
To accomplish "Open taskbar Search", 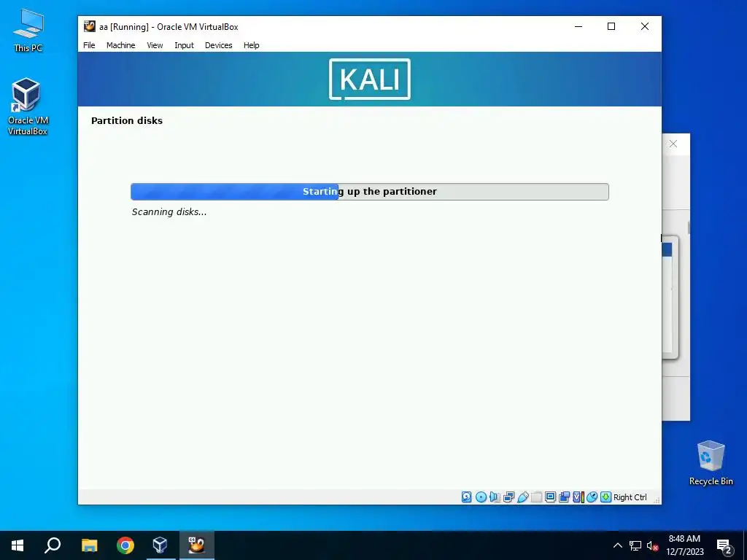I will click(53, 545).
